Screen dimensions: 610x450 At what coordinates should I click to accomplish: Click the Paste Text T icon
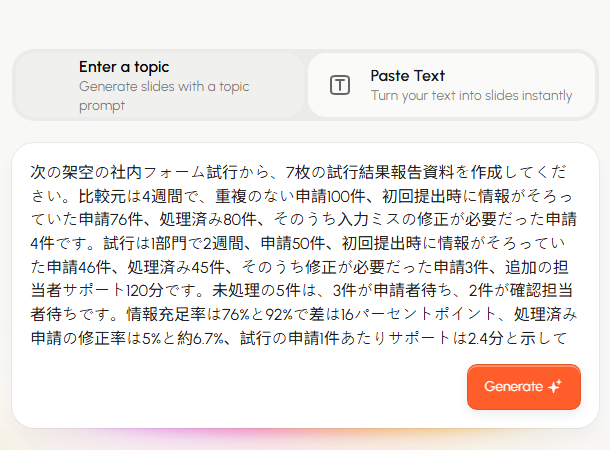(x=340, y=85)
